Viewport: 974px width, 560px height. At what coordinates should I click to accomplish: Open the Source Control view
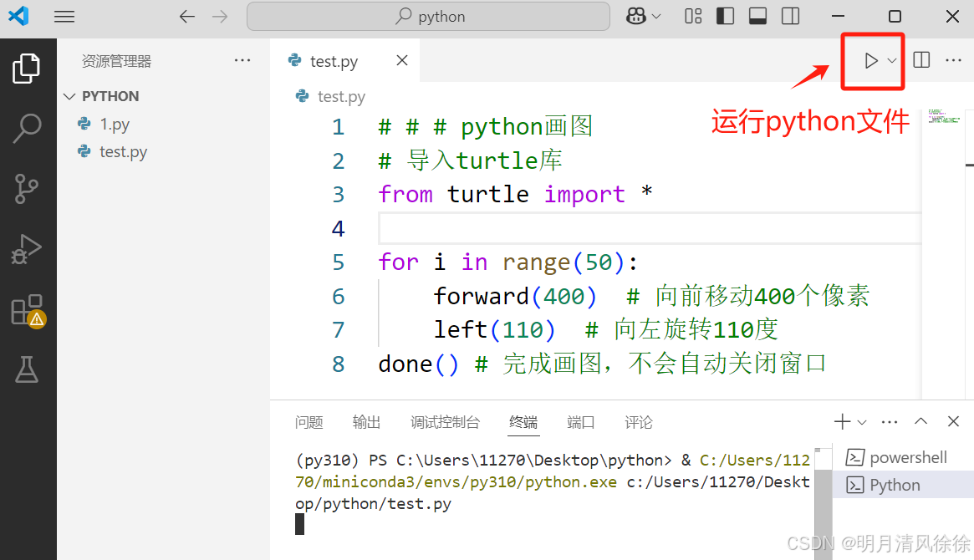[26, 189]
